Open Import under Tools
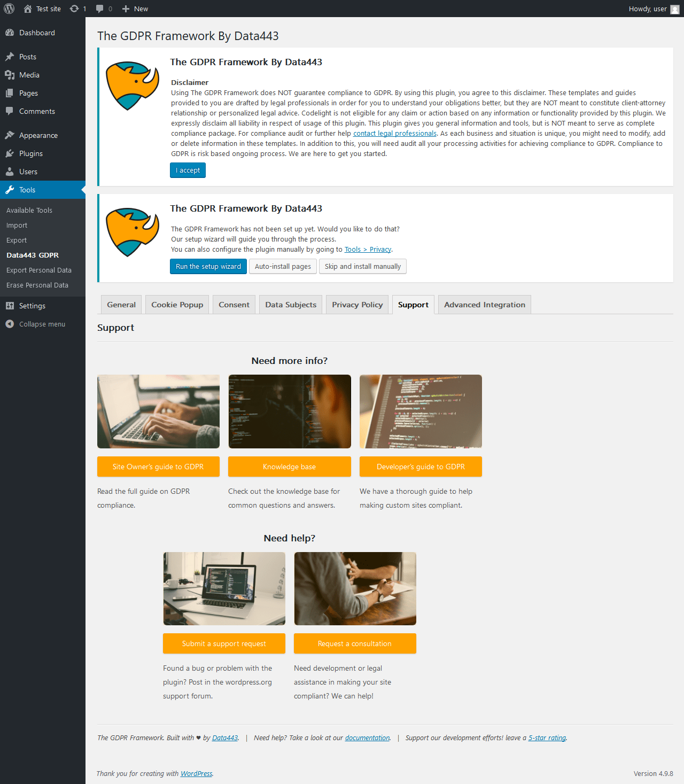Screen dimensions: 684x784 pyautogui.click(x=17, y=226)
